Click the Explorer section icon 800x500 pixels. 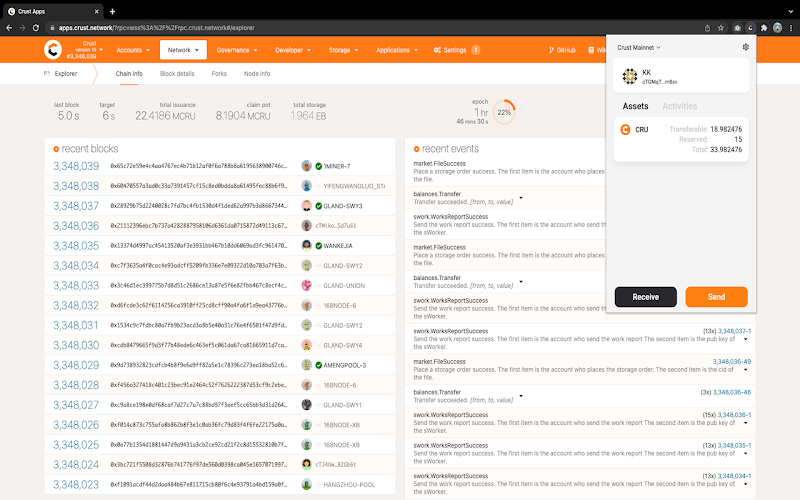[47, 73]
